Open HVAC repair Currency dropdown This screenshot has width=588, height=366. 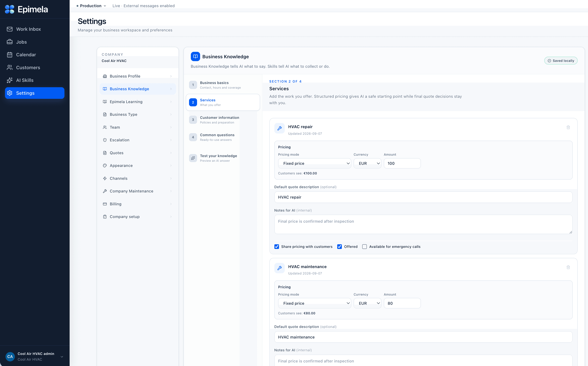367,163
